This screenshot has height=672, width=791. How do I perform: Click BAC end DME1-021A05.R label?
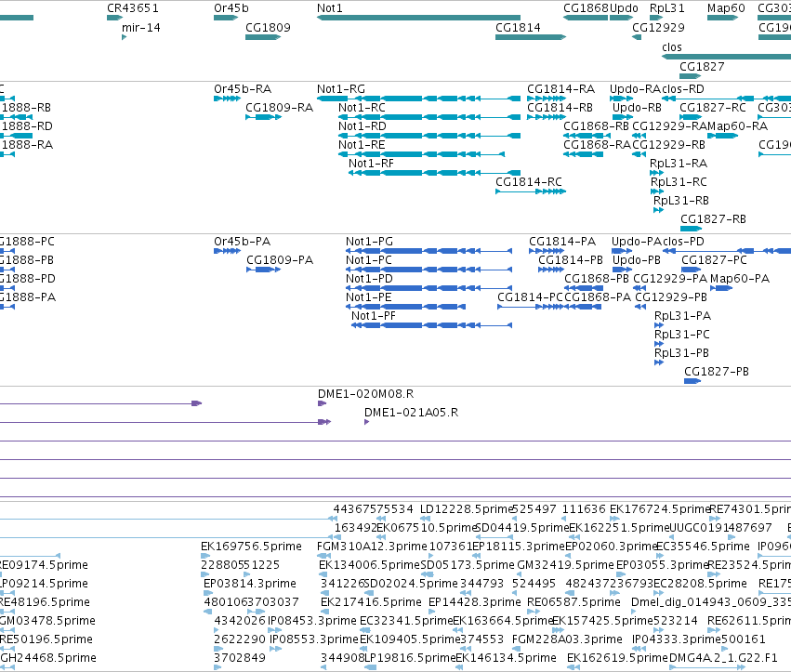pos(411,412)
